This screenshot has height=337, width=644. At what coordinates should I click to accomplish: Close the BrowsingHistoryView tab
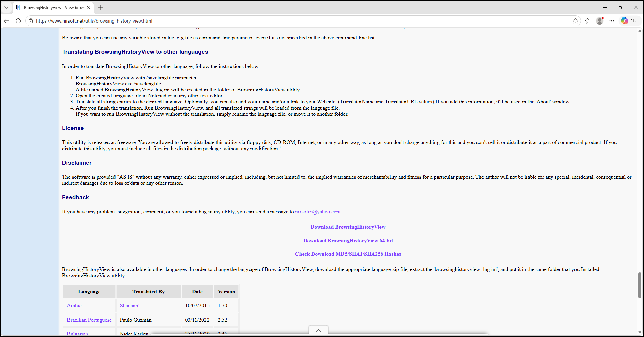coord(88,7)
